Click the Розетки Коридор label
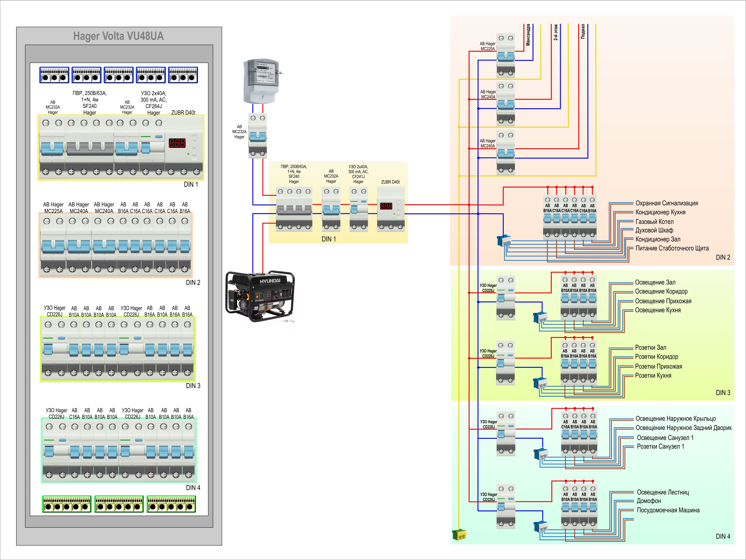 click(x=657, y=357)
